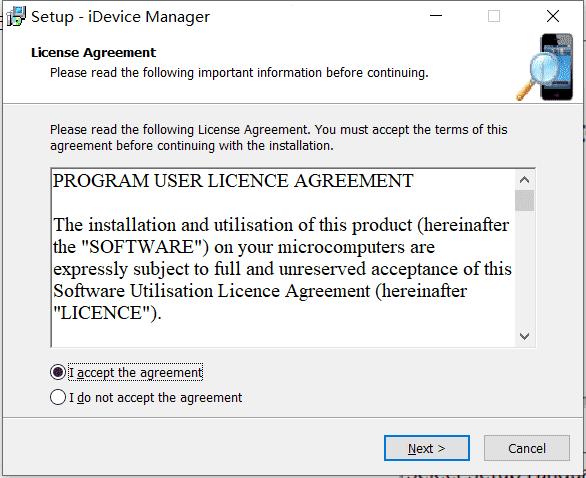586x478 pixels.
Task: Click the setup installer icon in title bar
Action: pos(16,17)
